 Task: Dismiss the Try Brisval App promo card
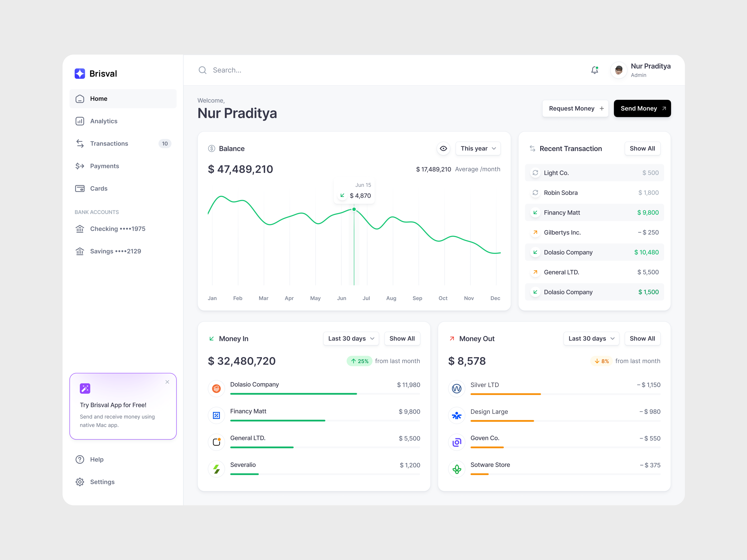pyautogui.click(x=167, y=382)
